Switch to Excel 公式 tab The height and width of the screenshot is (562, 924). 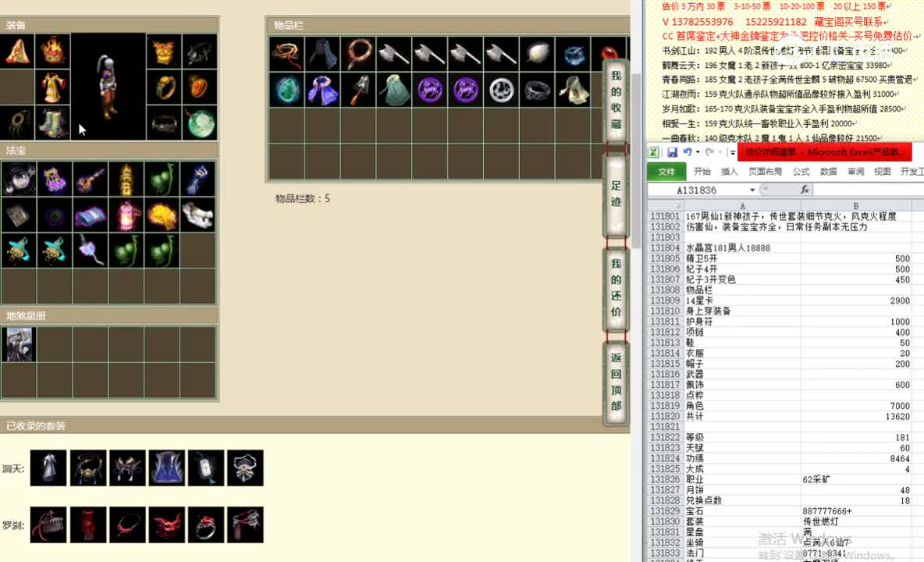click(801, 172)
